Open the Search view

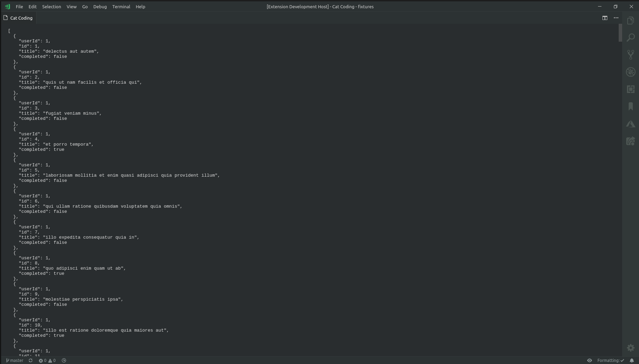point(631,38)
